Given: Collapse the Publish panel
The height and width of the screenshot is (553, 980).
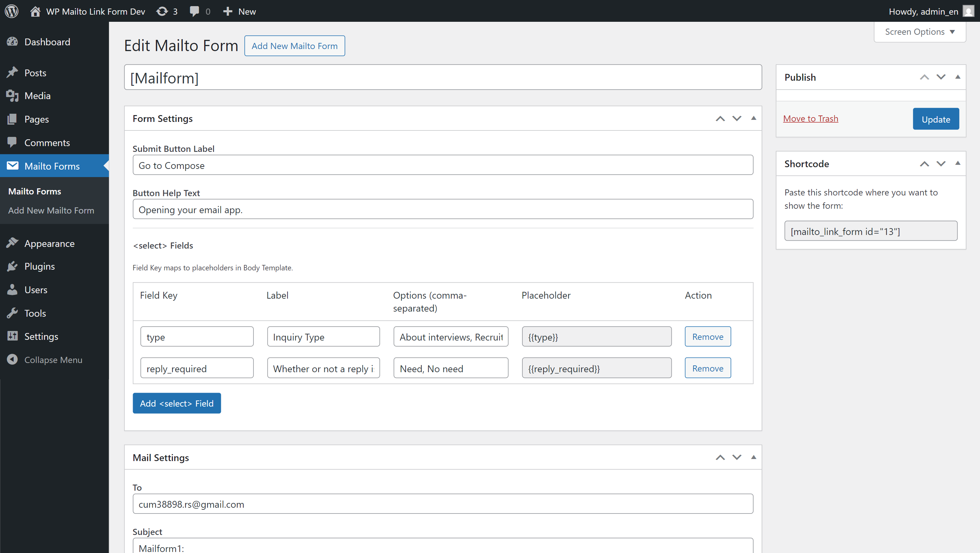Looking at the screenshot, I should (x=958, y=77).
